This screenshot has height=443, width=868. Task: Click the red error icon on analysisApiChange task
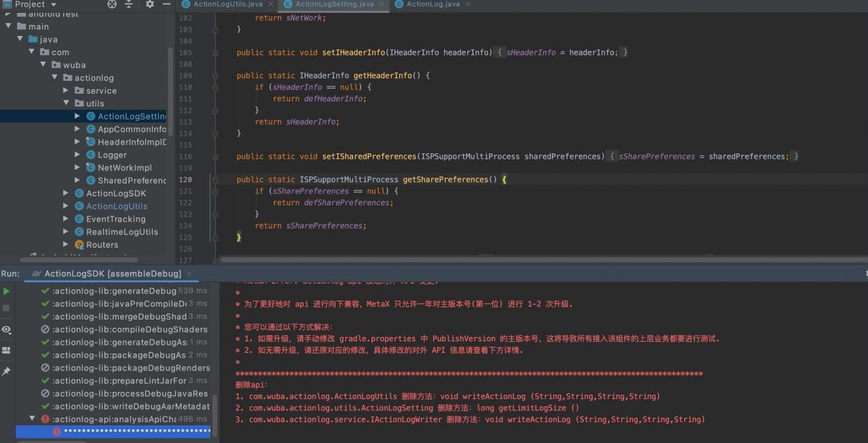pyautogui.click(x=45, y=419)
